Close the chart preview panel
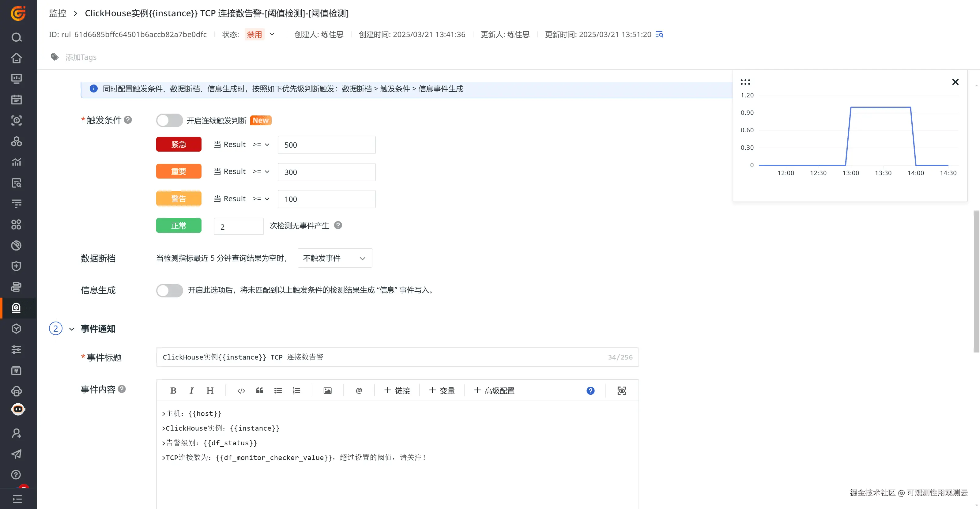 click(x=955, y=82)
